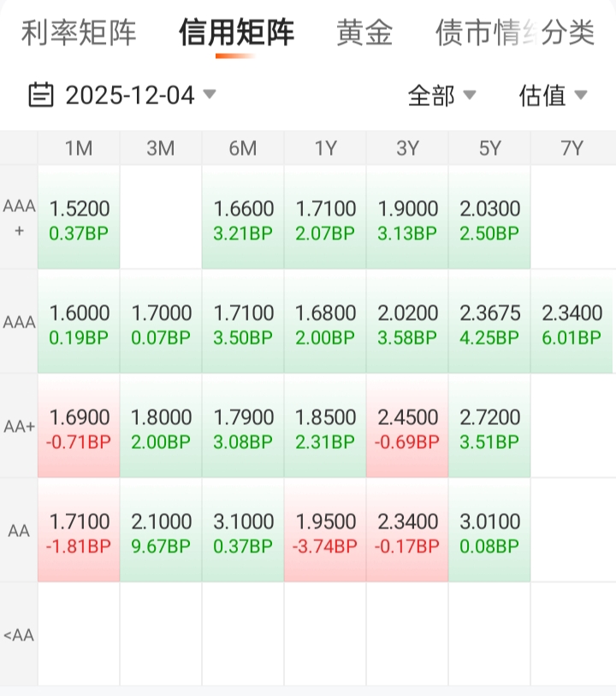Click the AA 3M cell showing 9.67BP
Screen dimensions: 616x696
[161, 533]
